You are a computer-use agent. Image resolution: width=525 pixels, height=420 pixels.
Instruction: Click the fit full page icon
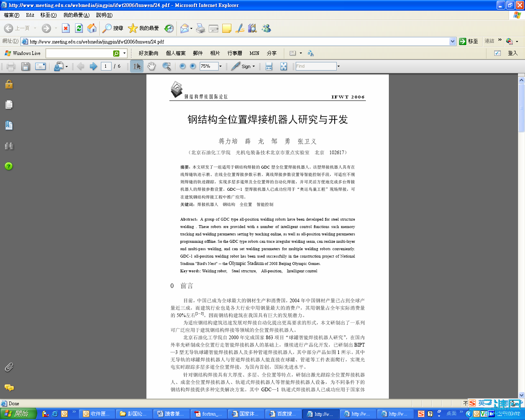tap(283, 66)
